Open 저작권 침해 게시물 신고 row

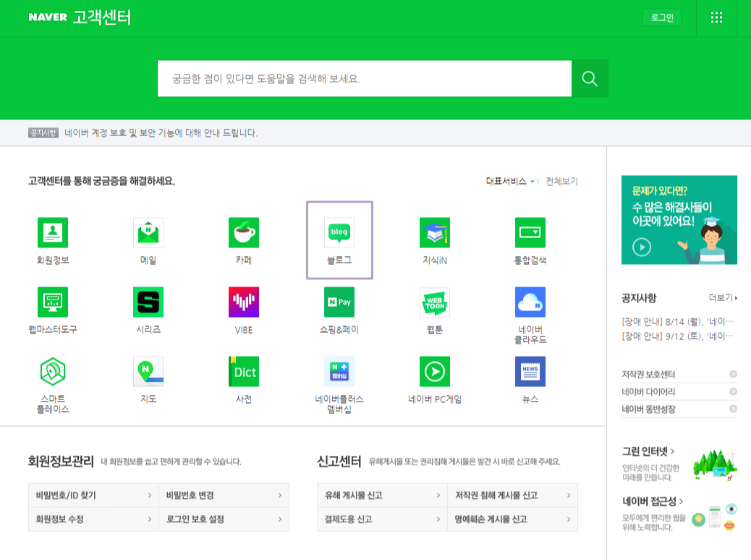[x=512, y=496]
